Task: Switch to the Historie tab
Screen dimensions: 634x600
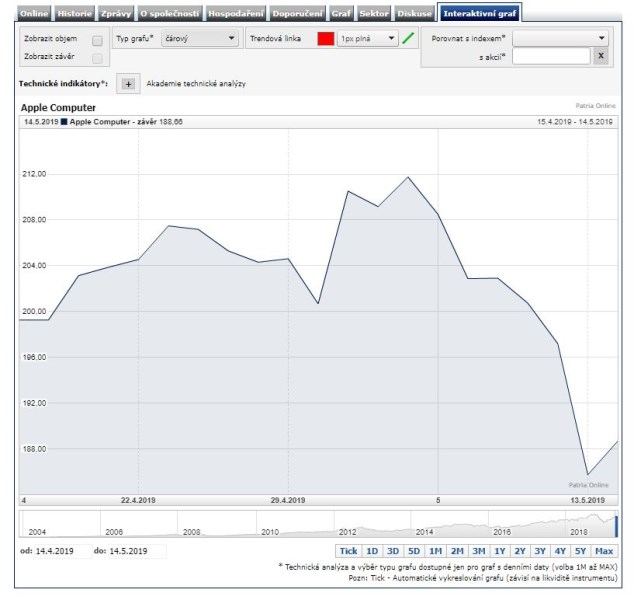Action: click(x=74, y=14)
